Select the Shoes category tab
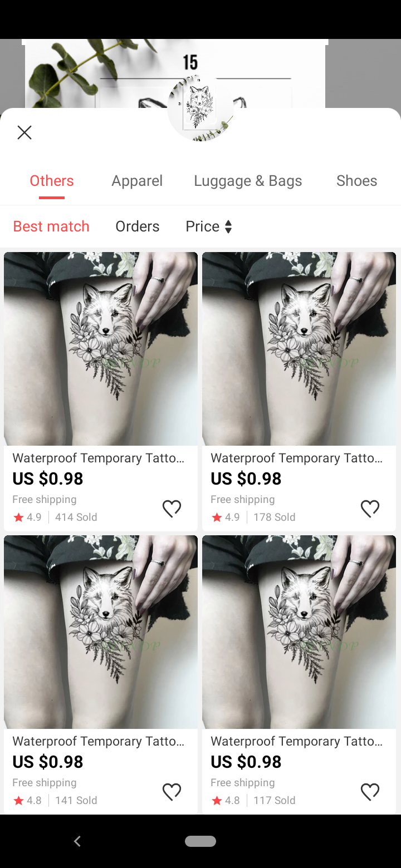 coord(357,181)
